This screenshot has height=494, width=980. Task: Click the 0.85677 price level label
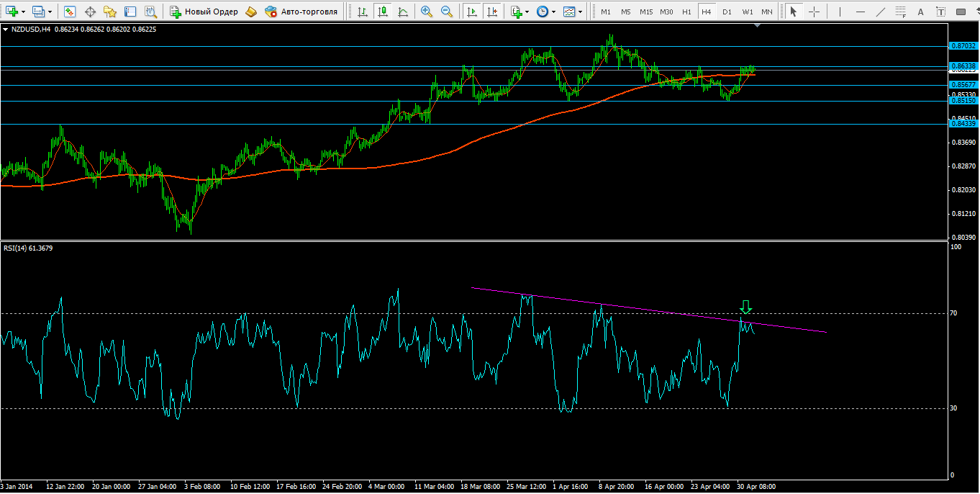tap(962, 84)
